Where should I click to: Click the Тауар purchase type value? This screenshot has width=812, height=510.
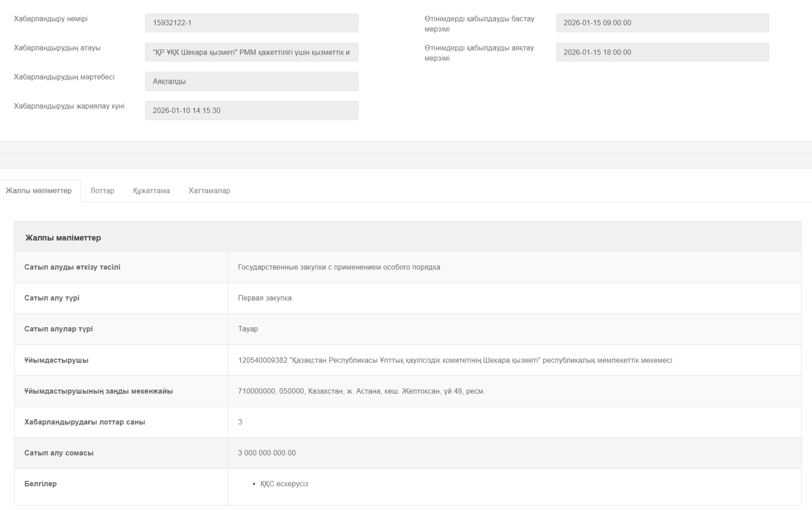(248, 329)
